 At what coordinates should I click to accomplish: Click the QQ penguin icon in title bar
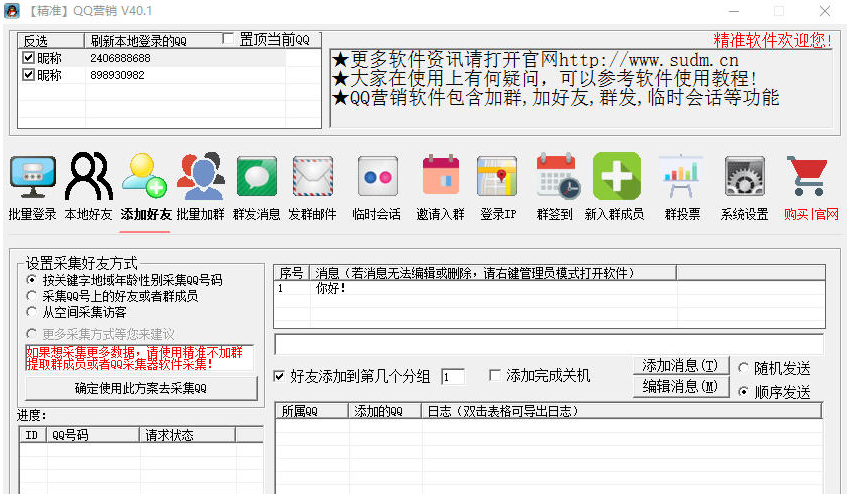(11, 11)
